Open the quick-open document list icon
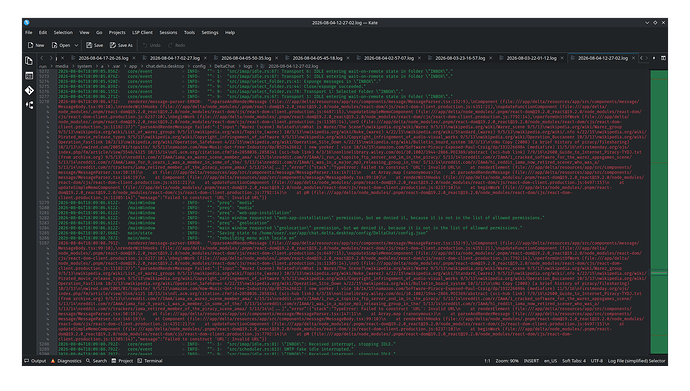690x391 pixels. (x=654, y=58)
